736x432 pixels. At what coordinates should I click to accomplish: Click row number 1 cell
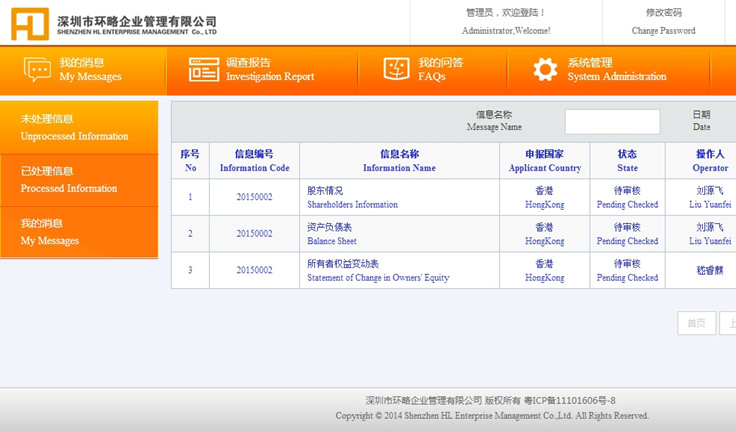190,197
